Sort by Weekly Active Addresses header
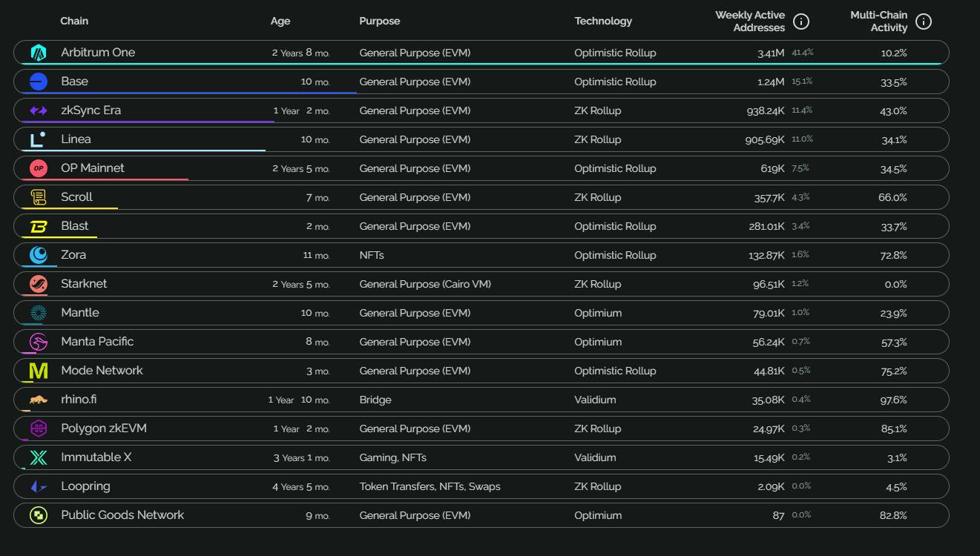980x556 pixels. coord(750,21)
